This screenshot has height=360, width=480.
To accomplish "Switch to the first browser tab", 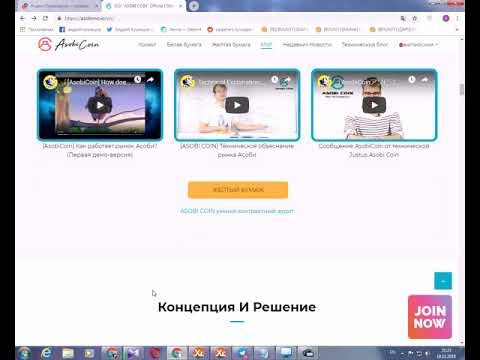I will coord(59,6).
